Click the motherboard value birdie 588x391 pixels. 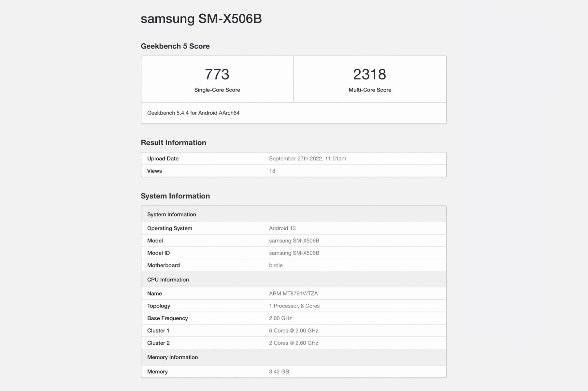(x=276, y=266)
